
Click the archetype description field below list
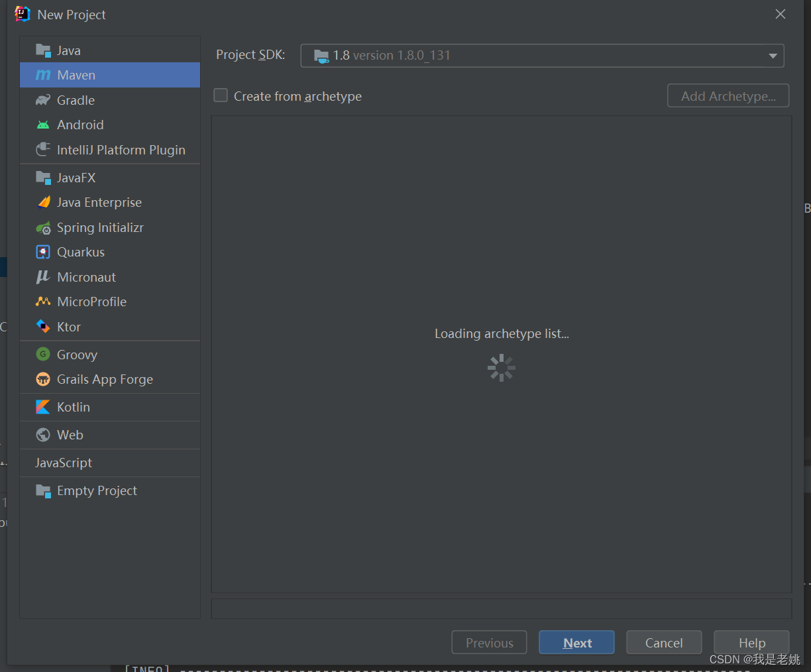tap(502, 608)
